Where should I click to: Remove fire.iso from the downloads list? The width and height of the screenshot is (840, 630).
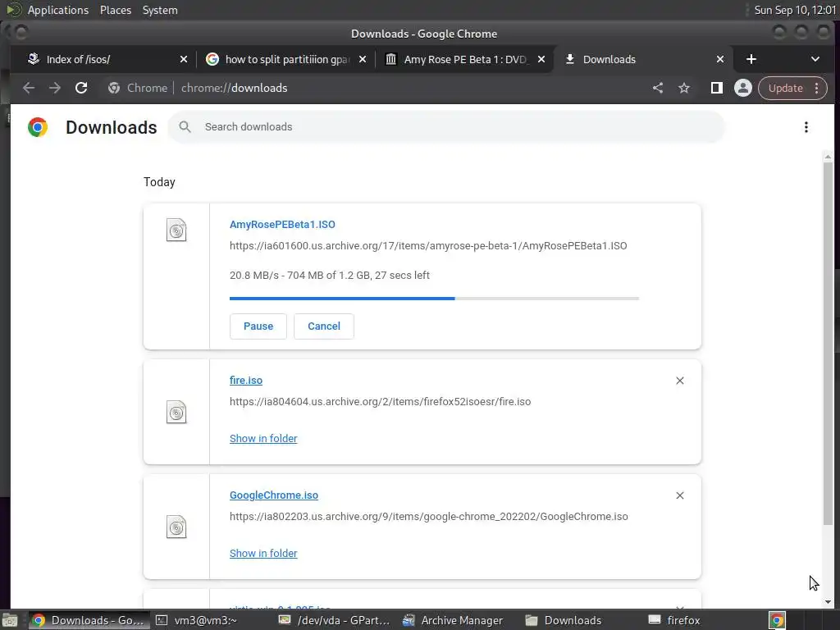680,381
